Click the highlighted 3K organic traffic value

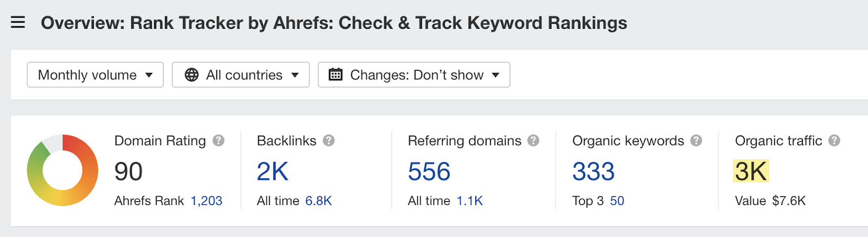(x=751, y=172)
